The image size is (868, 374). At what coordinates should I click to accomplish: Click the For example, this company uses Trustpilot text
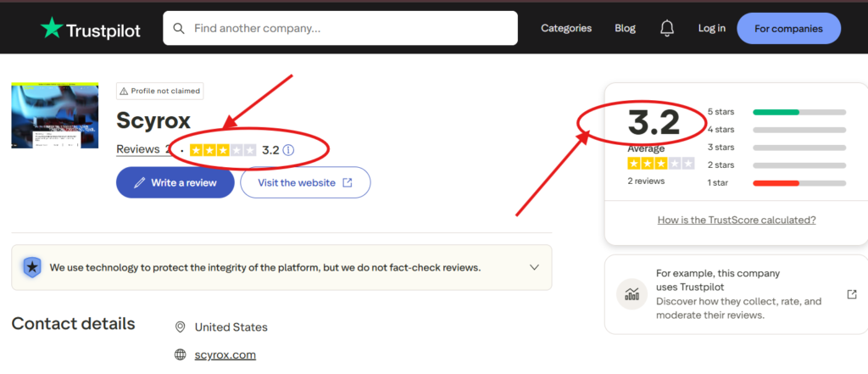click(x=718, y=281)
